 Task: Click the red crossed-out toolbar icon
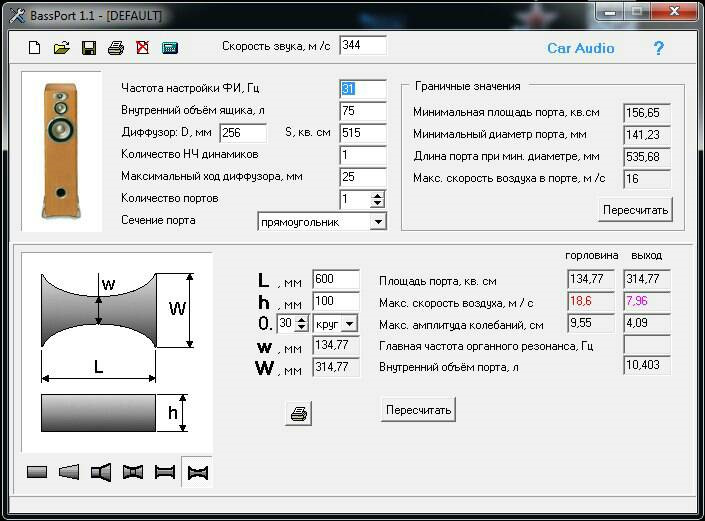click(143, 48)
